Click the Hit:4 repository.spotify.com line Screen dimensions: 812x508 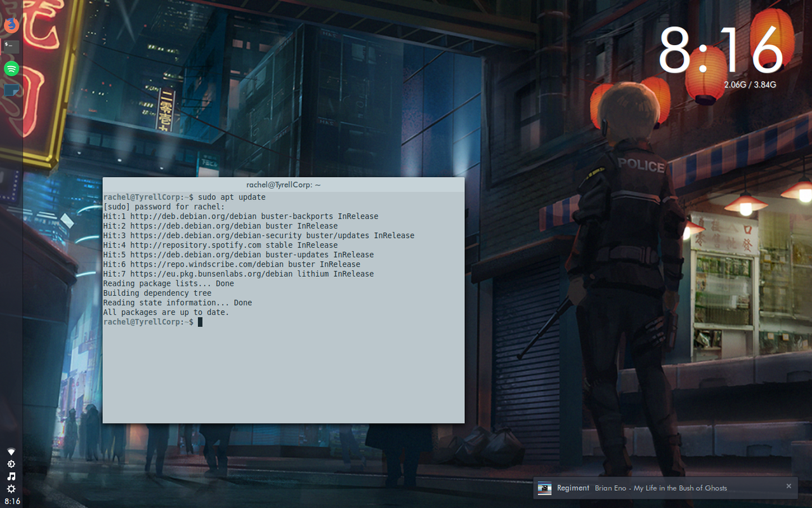pyautogui.click(x=220, y=245)
